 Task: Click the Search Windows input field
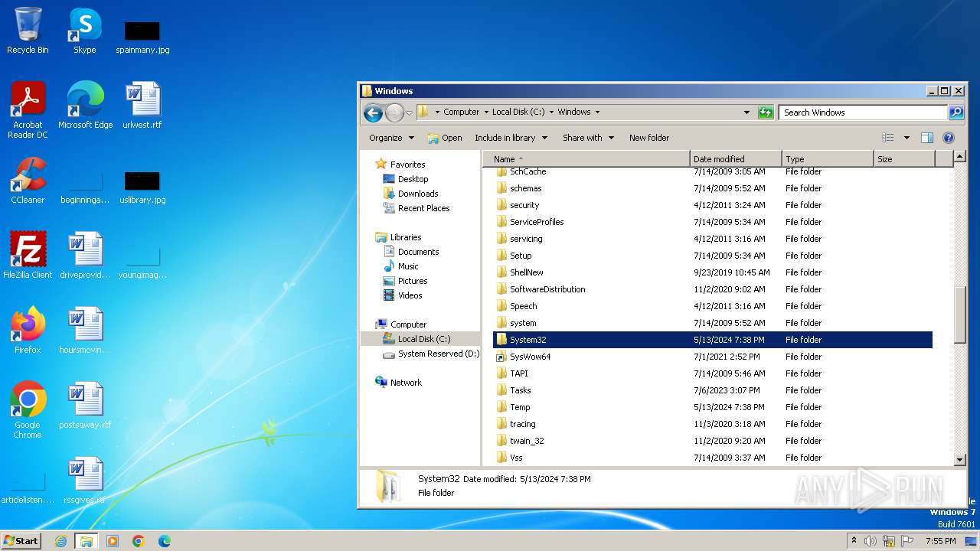point(862,112)
